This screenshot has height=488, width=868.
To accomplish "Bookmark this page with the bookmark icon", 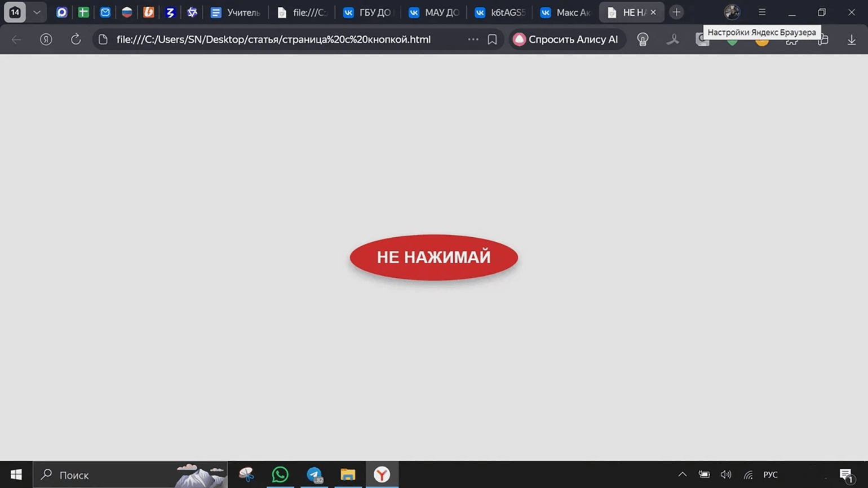I will [492, 39].
